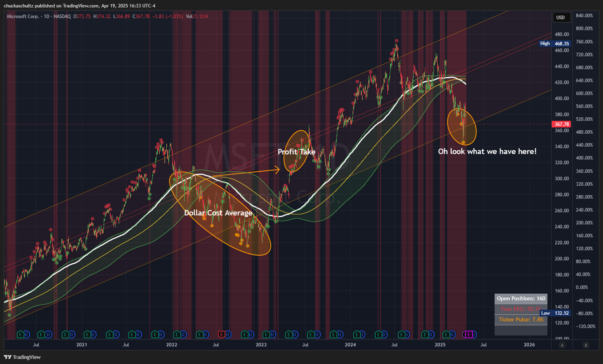Click the 480.00 price axis label

pyautogui.click(x=562, y=34)
